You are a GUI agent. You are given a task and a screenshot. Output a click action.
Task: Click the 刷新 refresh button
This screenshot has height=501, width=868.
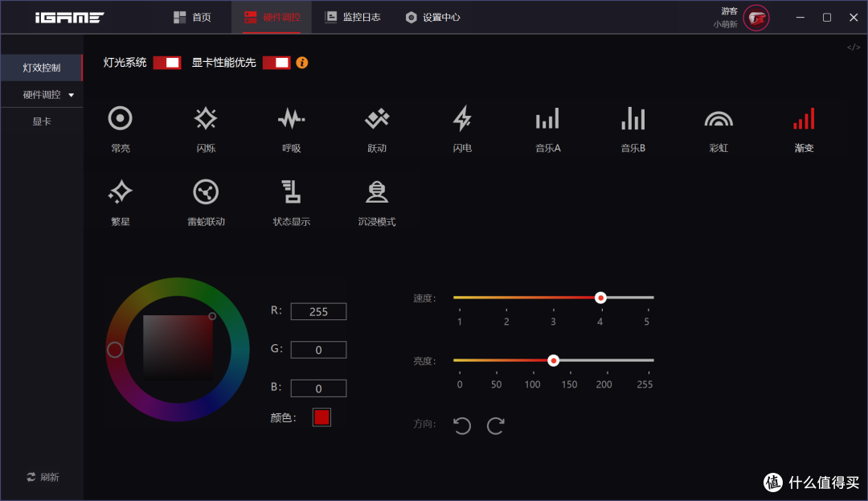click(x=43, y=477)
